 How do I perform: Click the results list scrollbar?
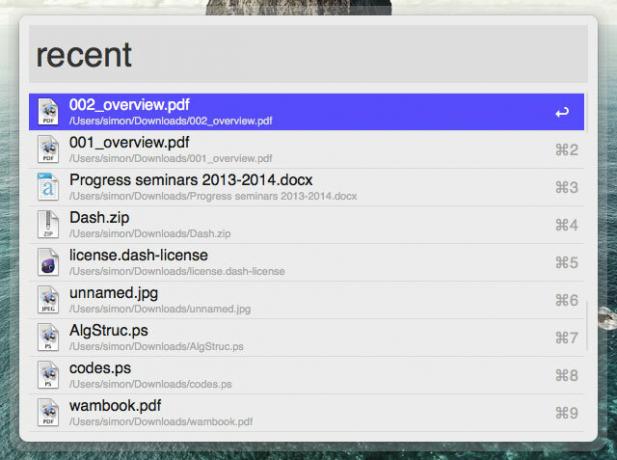587,326
